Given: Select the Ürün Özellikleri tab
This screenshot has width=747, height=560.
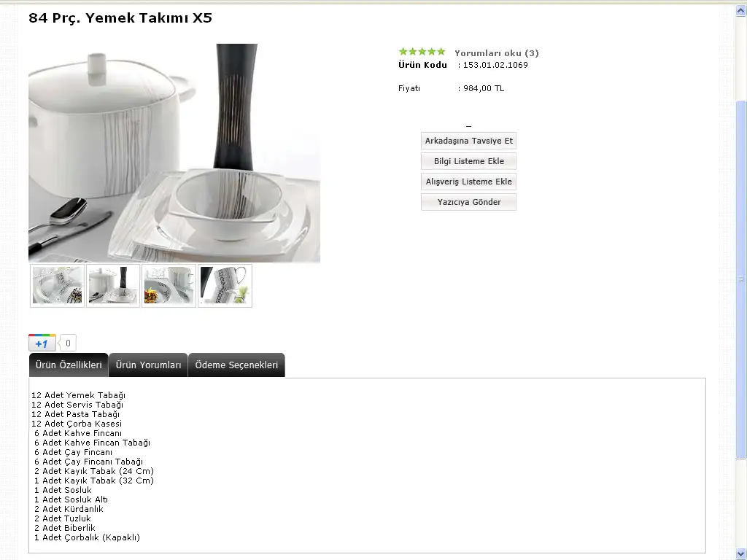Looking at the screenshot, I should [x=69, y=365].
